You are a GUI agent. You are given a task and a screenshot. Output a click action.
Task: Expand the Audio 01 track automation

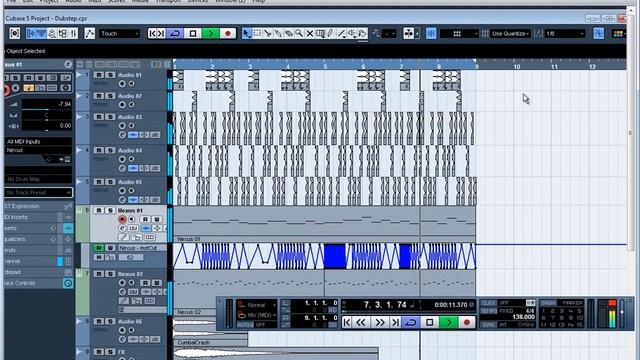point(80,75)
